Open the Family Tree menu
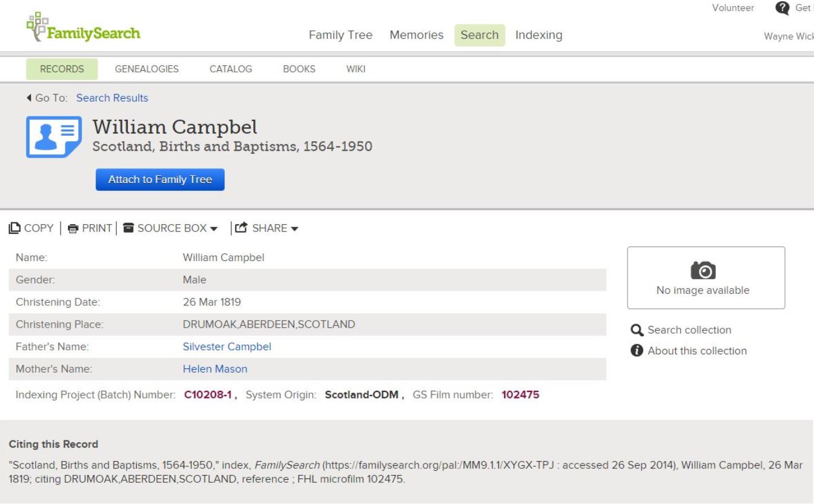Screen dimensions: 814x504 340,35
